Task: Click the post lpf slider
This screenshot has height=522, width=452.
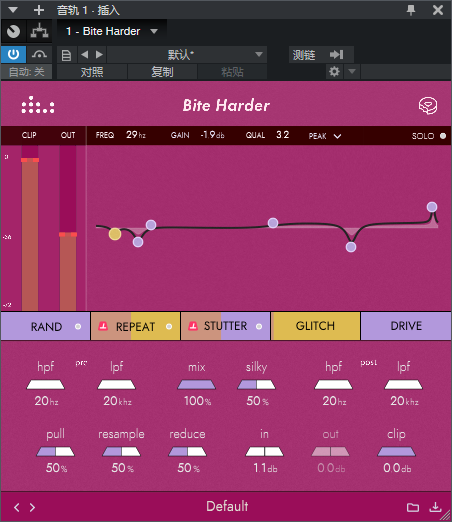Action: (403, 385)
